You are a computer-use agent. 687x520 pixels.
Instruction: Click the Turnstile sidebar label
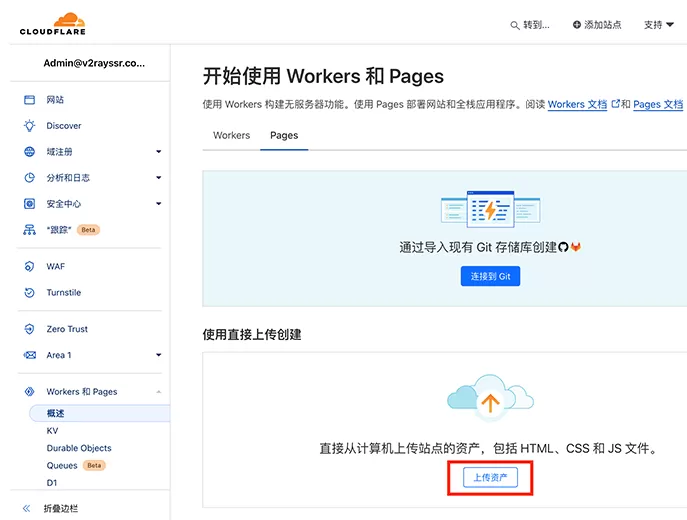coord(64,293)
